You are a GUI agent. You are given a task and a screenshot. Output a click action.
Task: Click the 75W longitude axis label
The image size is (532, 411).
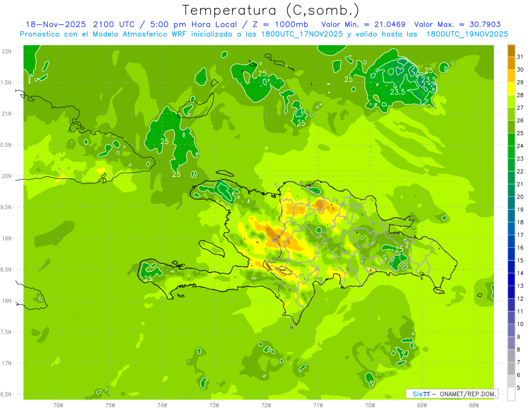[110, 405]
